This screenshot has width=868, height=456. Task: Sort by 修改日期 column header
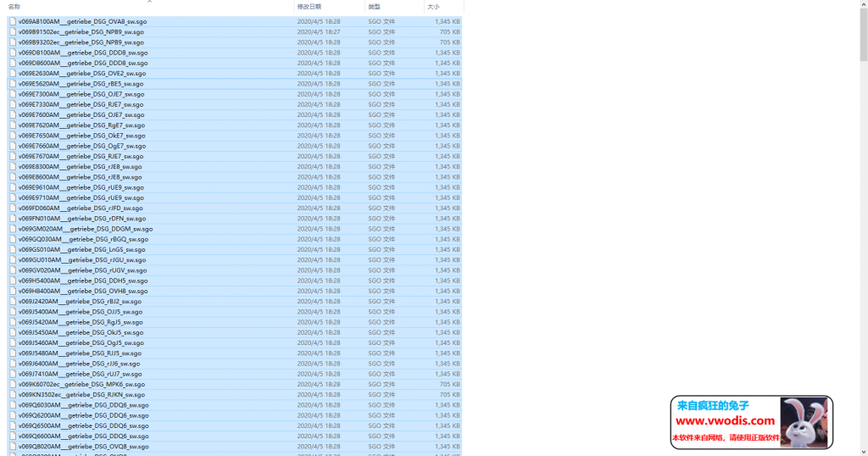pos(309,7)
